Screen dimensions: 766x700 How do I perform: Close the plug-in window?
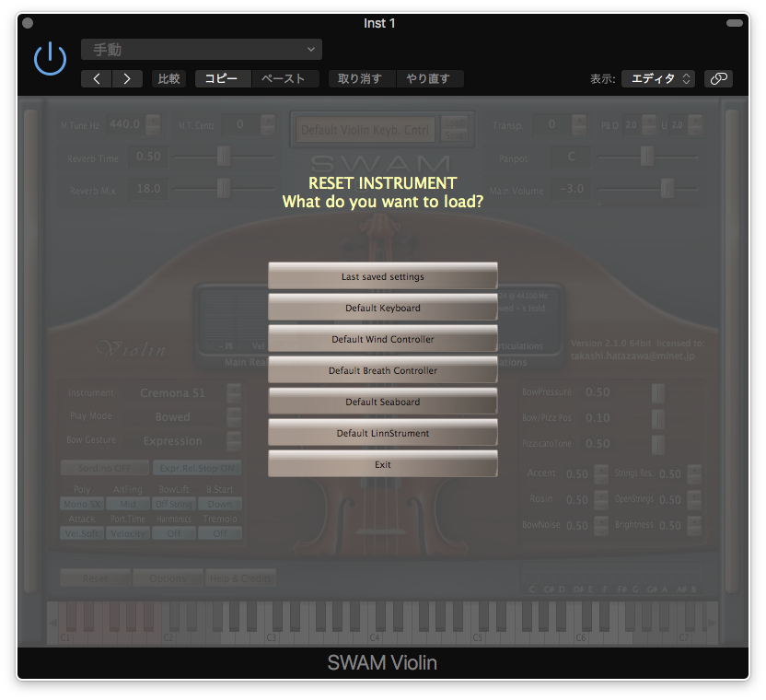28,23
